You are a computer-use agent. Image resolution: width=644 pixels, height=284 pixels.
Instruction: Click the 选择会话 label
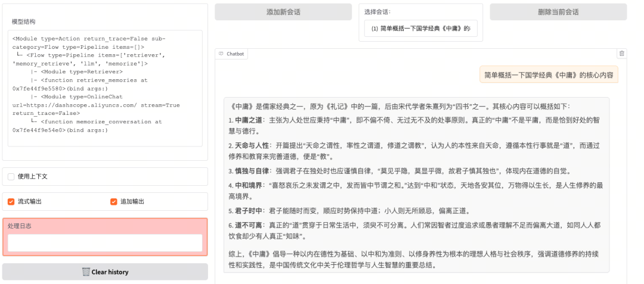click(377, 11)
